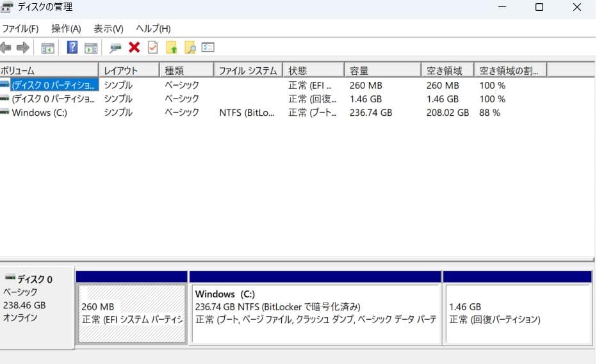Minimize the Disk Management window
597x364 pixels.
pos(502,7)
